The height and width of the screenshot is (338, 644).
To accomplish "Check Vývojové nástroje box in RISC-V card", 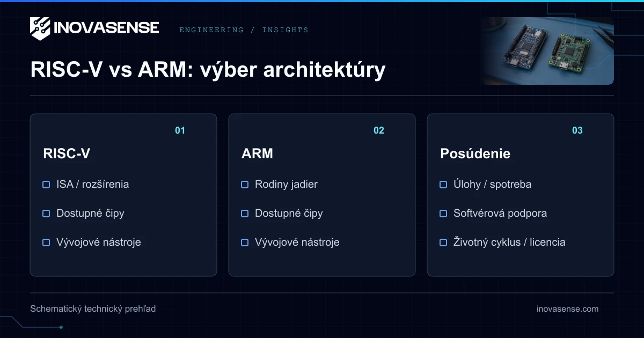I will click(x=46, y=243).
